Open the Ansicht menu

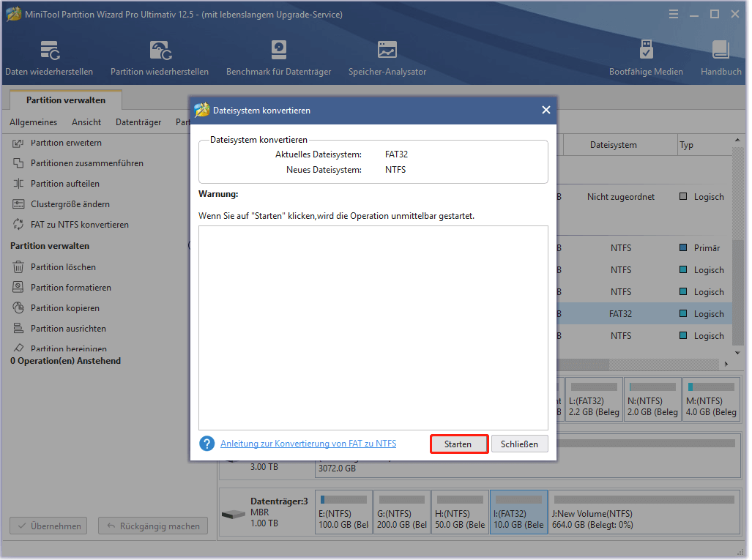tap(86, 122)
